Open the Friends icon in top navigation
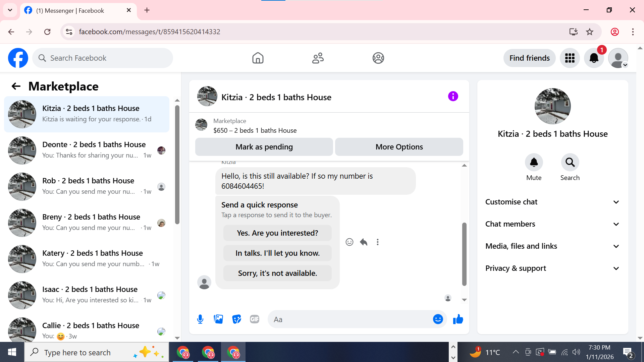This screenshot has width=644, height=362. coord(318,58)
